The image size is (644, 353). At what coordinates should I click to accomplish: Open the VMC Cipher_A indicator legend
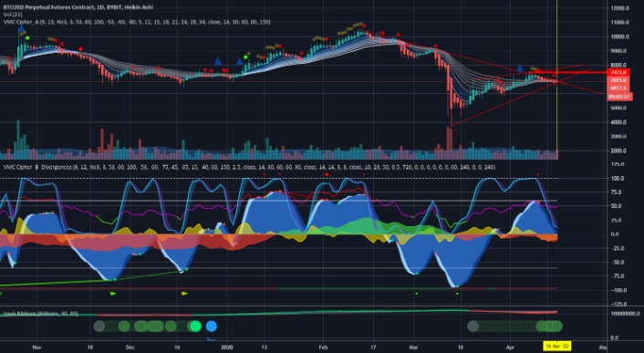click(x=137, y=22)
